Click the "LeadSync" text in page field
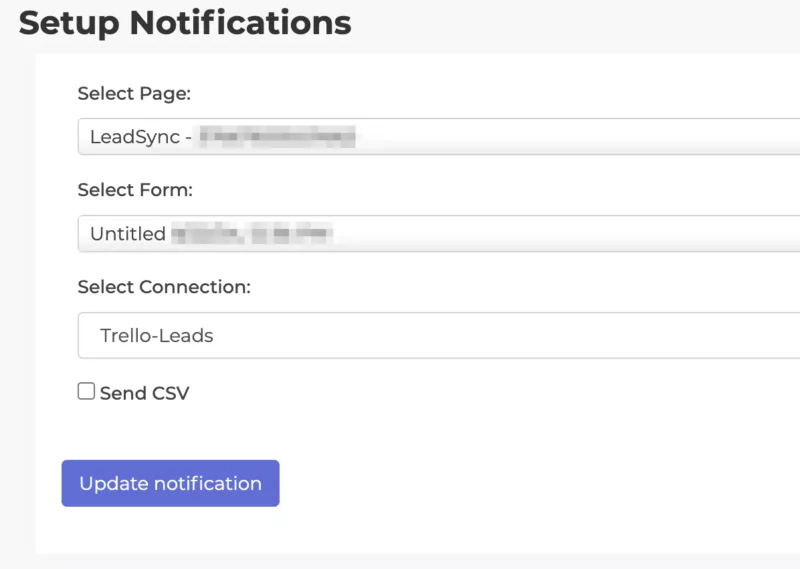The width and height of the screenshot is (800, 569). point(129,137)
